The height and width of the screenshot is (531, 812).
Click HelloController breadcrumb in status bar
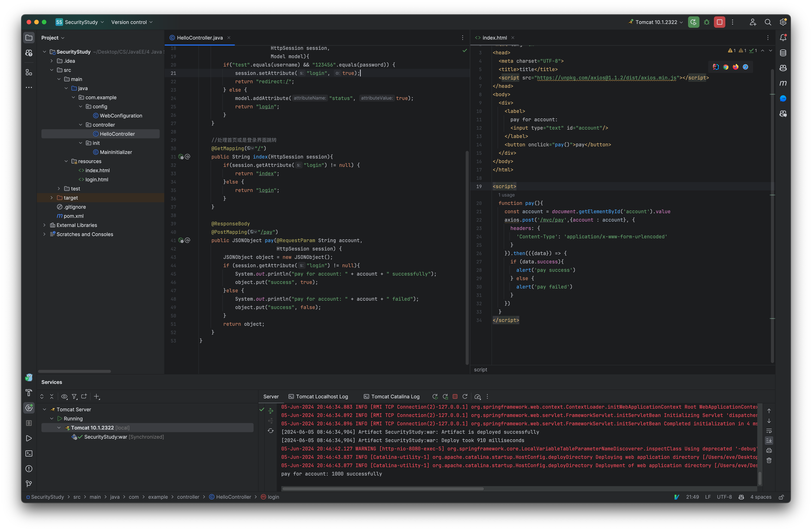tap(230, 497)
